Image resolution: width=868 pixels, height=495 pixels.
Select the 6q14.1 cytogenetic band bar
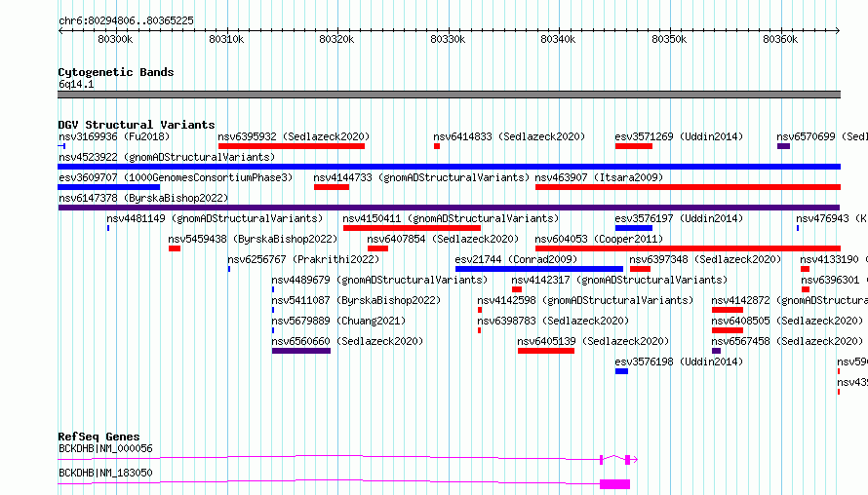click(x=449, y=95)
